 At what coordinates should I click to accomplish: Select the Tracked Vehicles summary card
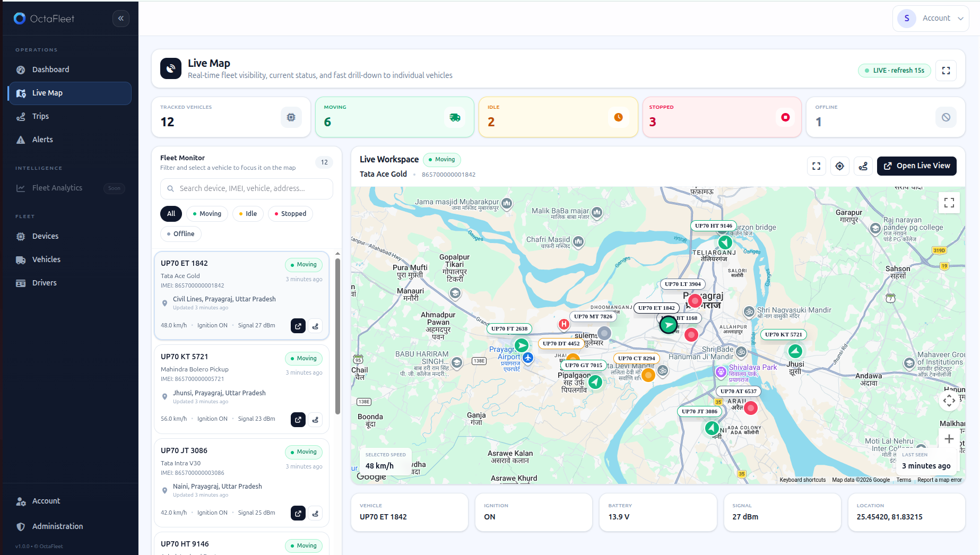click(x=231, y=117)
